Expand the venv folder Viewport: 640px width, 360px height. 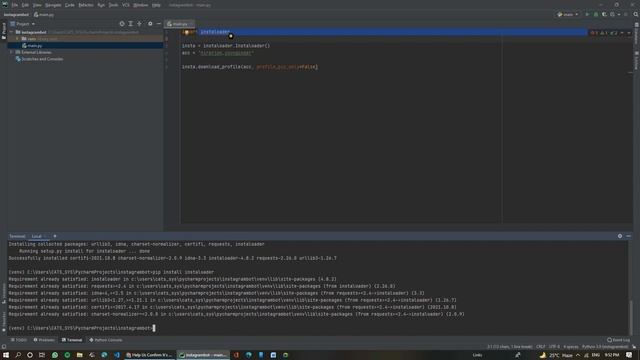pyautogui.click(x=18, y=39)
